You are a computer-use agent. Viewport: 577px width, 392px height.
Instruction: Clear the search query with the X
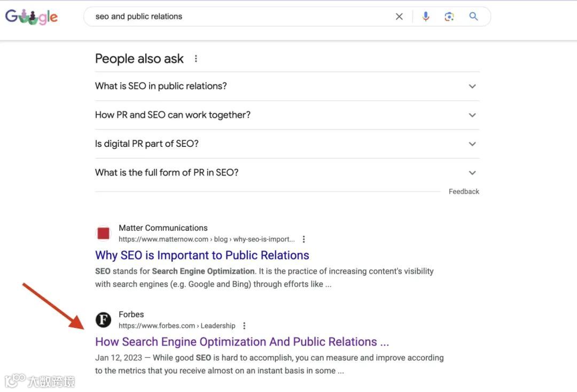pyautogui.click(x=399, y=17)
